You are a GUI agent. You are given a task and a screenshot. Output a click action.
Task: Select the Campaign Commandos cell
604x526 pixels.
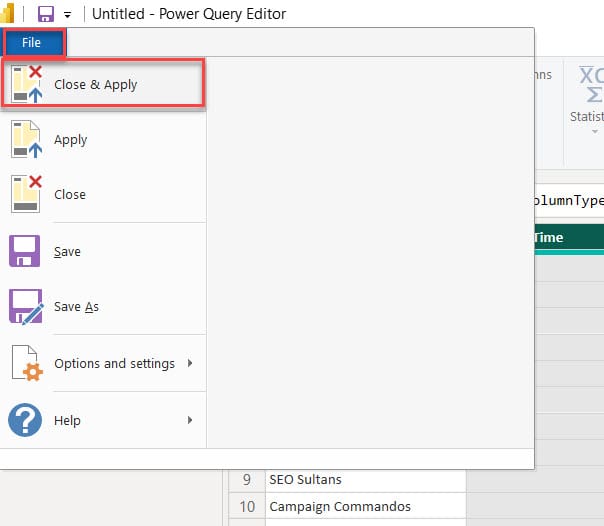366,506
